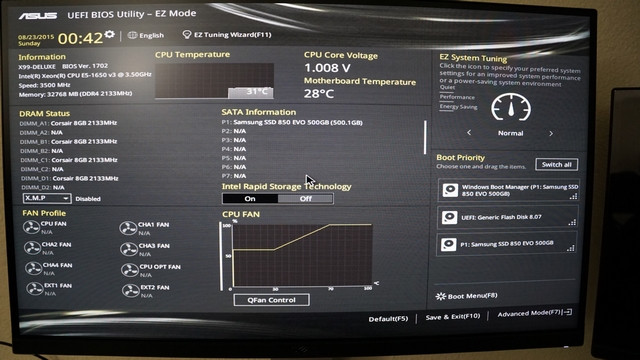Open the English language globe icon
Image resolution: width=640 pixels, height=360 pixels.
[132, 35]
